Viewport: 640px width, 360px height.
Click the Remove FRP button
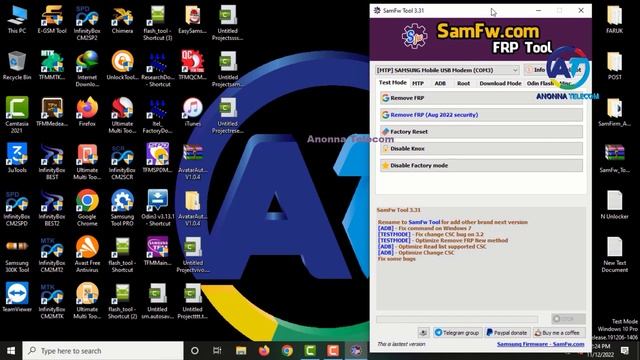(x=481, y=98)
